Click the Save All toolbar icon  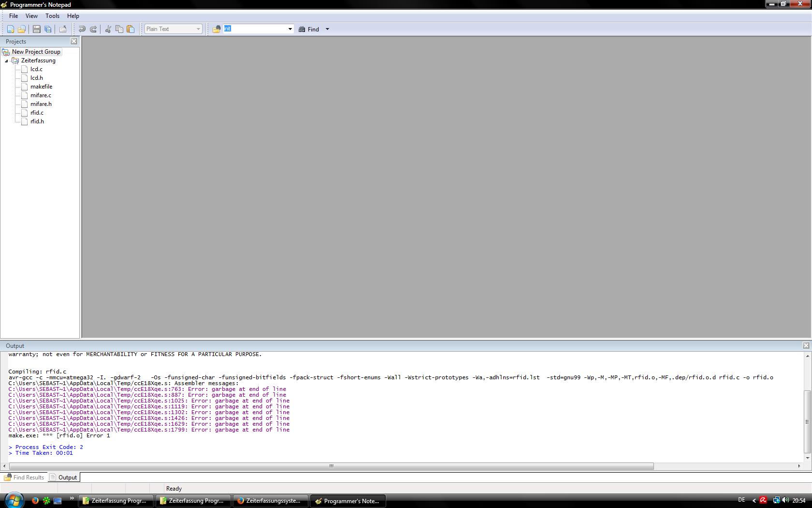[x=48, y=29]
